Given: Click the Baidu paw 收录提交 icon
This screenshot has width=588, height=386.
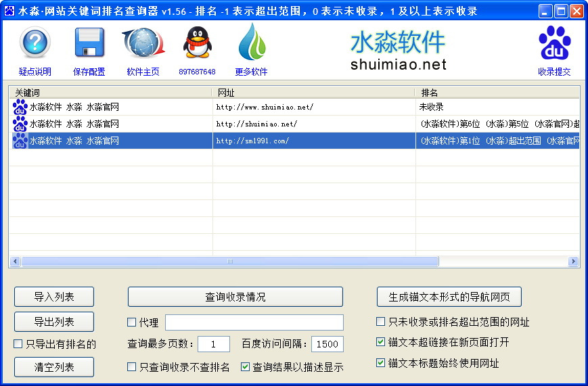Looking at the screenshot, I should (555, 43).
